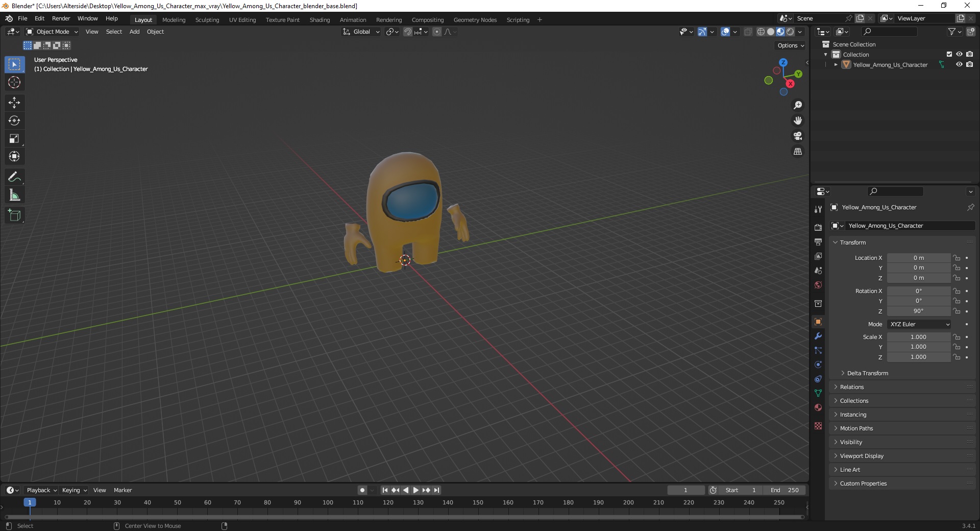Jump to the last frame endpoint
Image resolution: width=980 pixels, height=531 pixels.
436,490
